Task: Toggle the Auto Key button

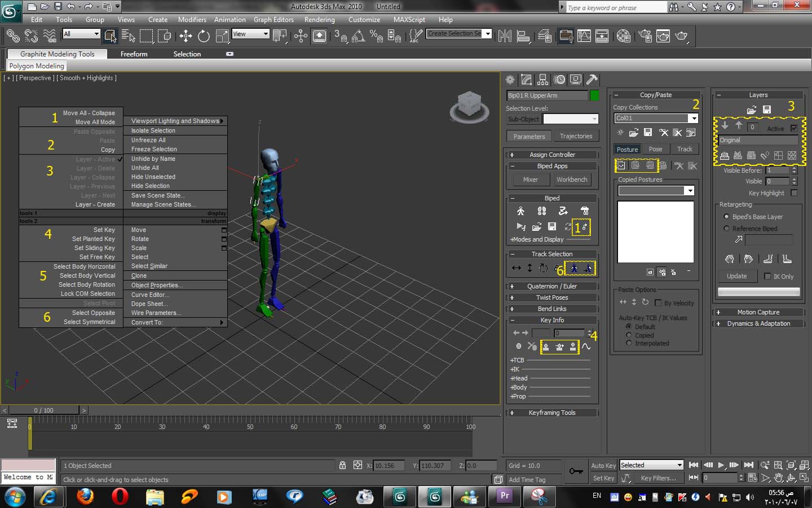Action: coord(603,466)
